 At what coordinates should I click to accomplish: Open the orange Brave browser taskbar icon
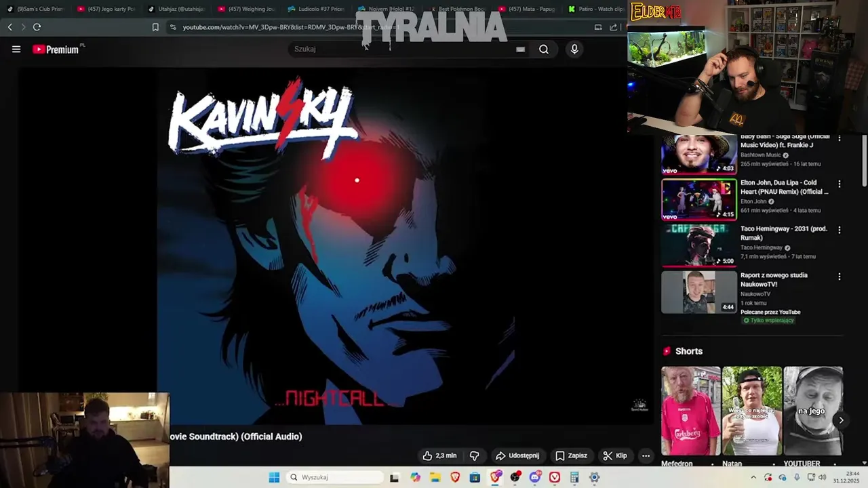[x=455, y=477]
